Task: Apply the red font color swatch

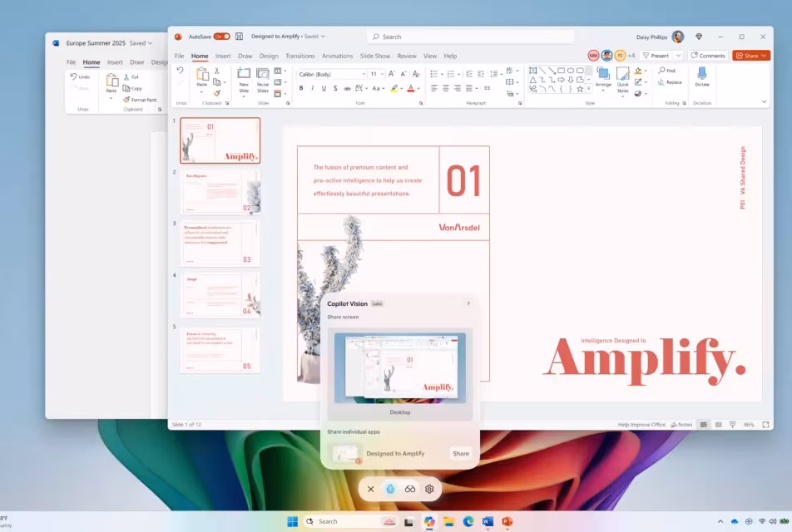Action: (x=411, y=88)
